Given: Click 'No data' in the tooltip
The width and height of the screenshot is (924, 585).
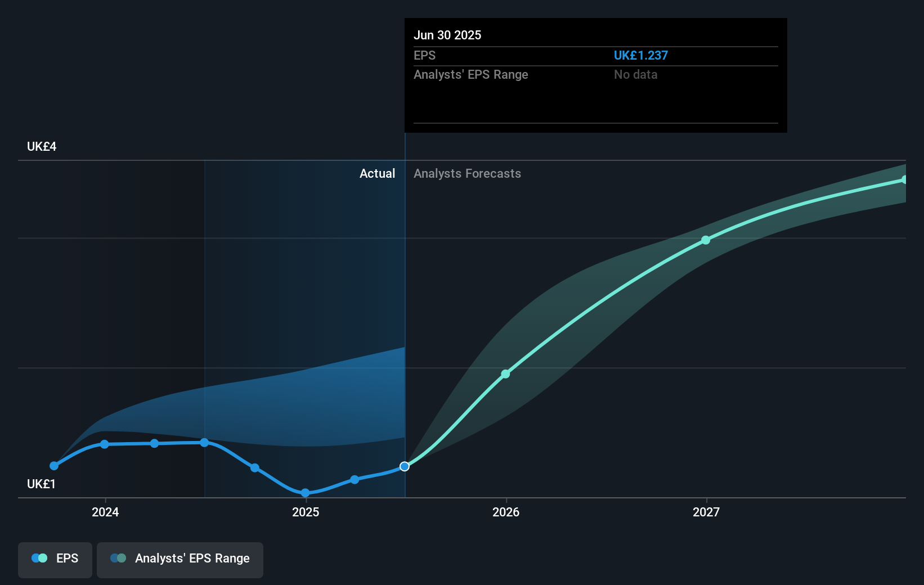Looking at the screenshot, I should pyautogui.click(x=636, y=75).
